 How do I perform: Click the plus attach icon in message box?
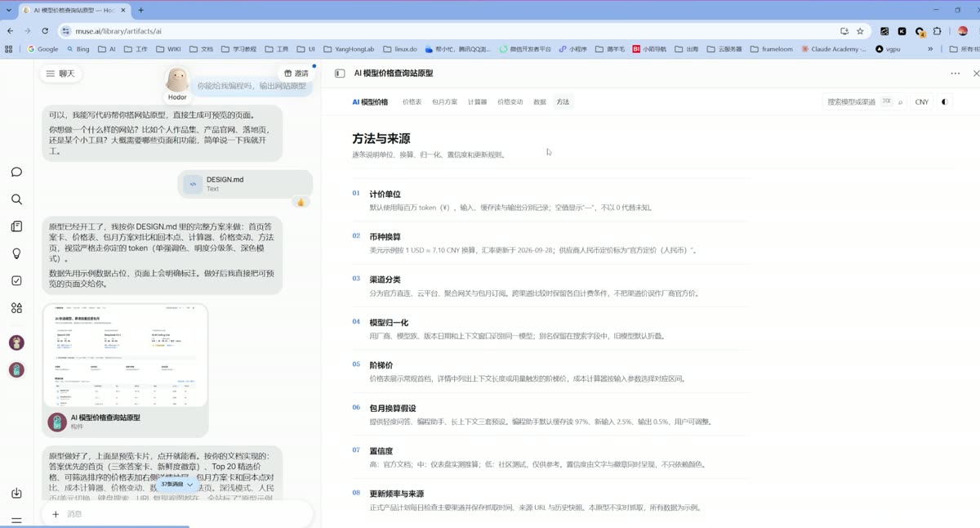pos(56,514)
